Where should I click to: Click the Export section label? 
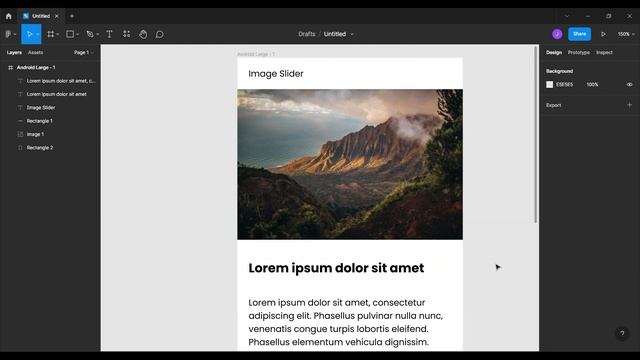[553, 105]
